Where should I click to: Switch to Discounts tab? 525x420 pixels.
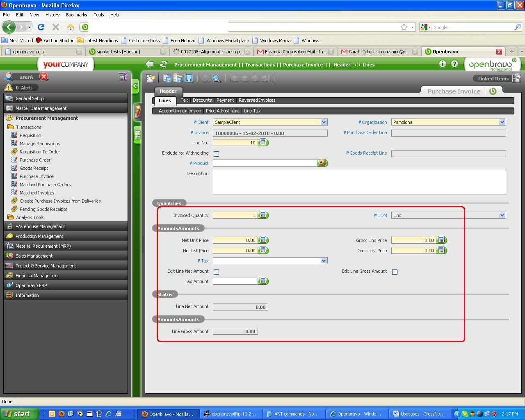click(202, 100)
